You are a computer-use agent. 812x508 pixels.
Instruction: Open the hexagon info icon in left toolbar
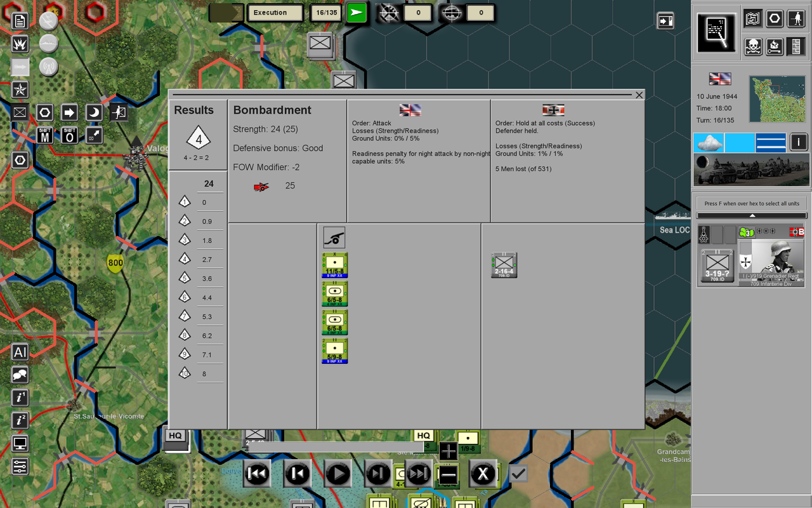click(x=20, y=159)
